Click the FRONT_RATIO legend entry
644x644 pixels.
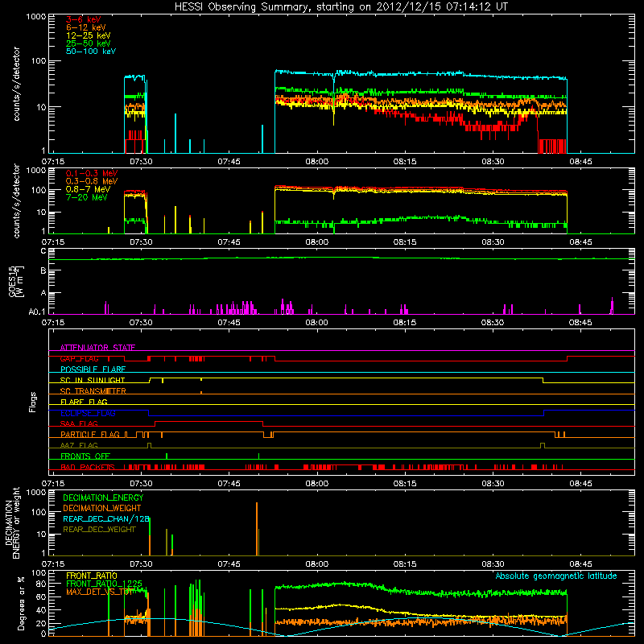92,576
